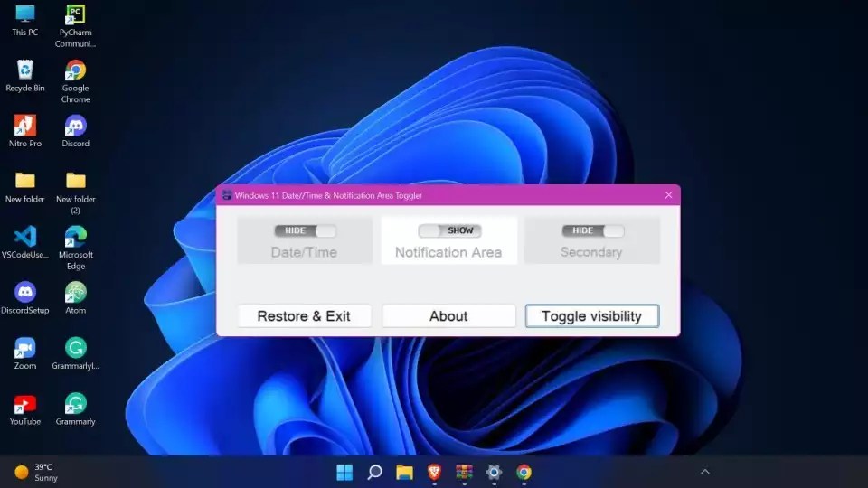Open taskbar Search magnifier
The image size is (868, 488).
point(374,472)
